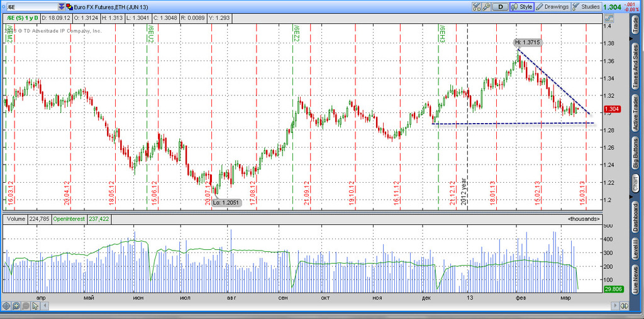Viewport: 644px width, 319px height.
Task: Click the 15.03.13 expiration date marker
Action: (582, 193)
